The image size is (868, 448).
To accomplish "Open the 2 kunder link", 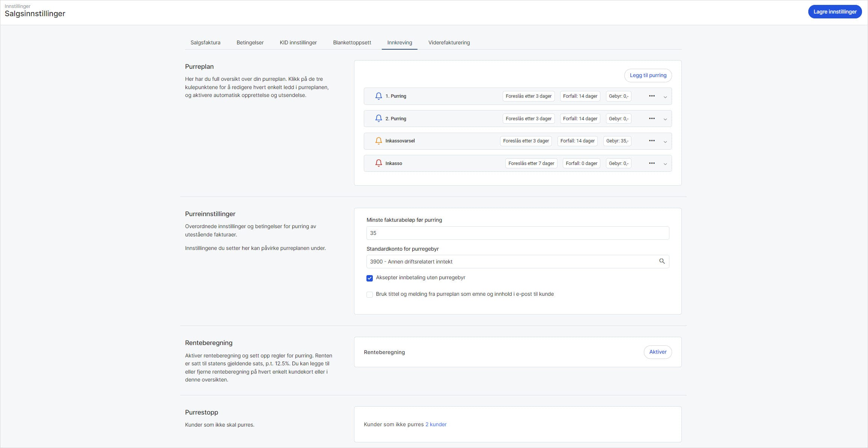I will 436,424.
